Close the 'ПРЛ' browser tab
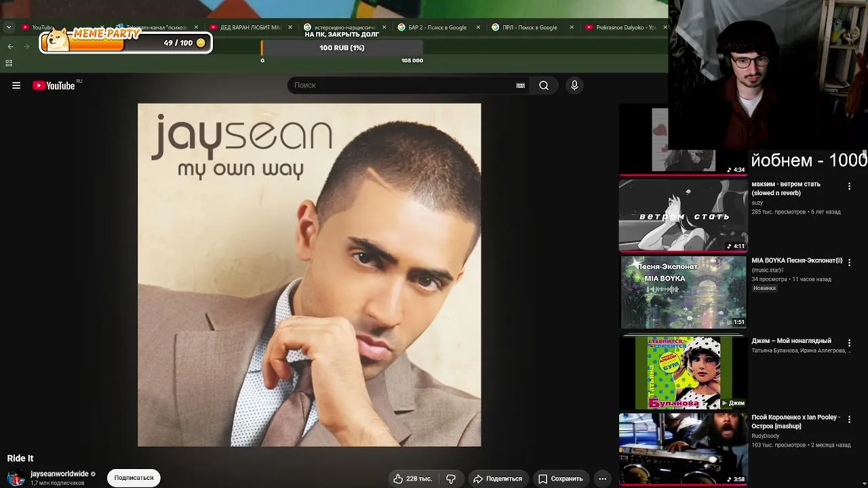 point(572,27)
